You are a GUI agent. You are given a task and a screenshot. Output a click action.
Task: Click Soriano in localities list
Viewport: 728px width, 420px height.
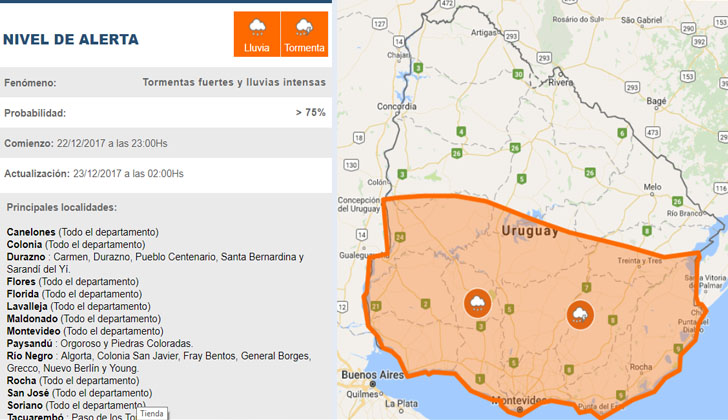[25, 406]
